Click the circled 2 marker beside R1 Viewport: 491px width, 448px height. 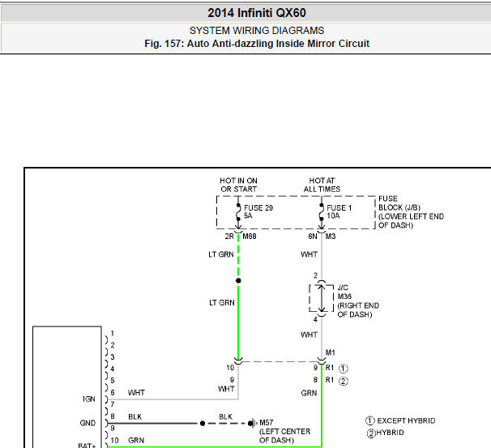pyautogui.click(x=344, y=381)
